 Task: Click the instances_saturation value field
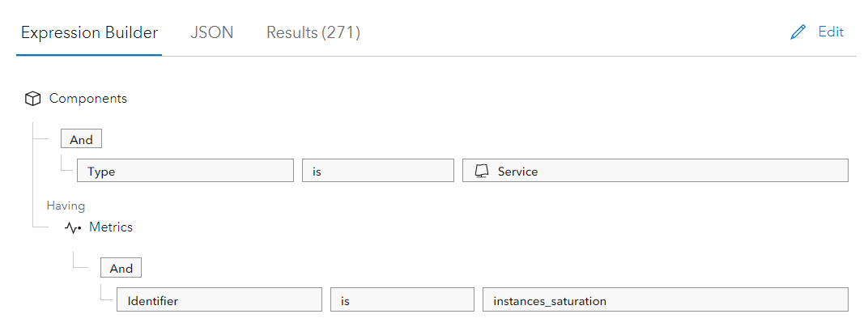[664, 300]
